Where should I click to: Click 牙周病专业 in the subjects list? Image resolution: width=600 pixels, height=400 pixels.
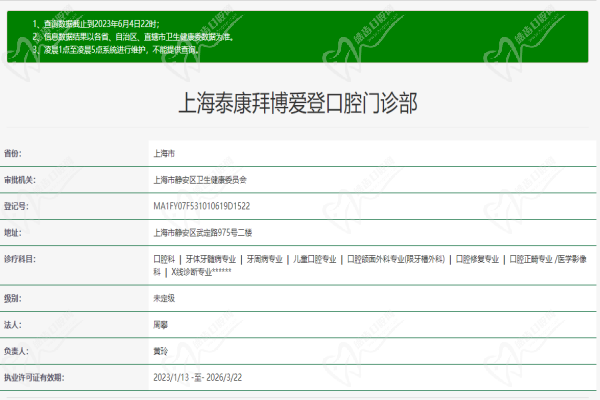click(x=264, y=259)
